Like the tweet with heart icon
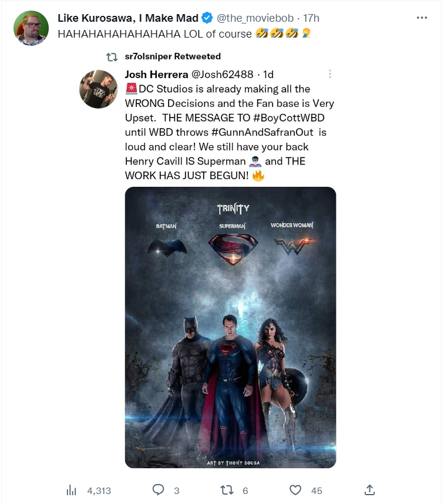Image resolution: width=444 pixels, height=504 pixels. 295,490
